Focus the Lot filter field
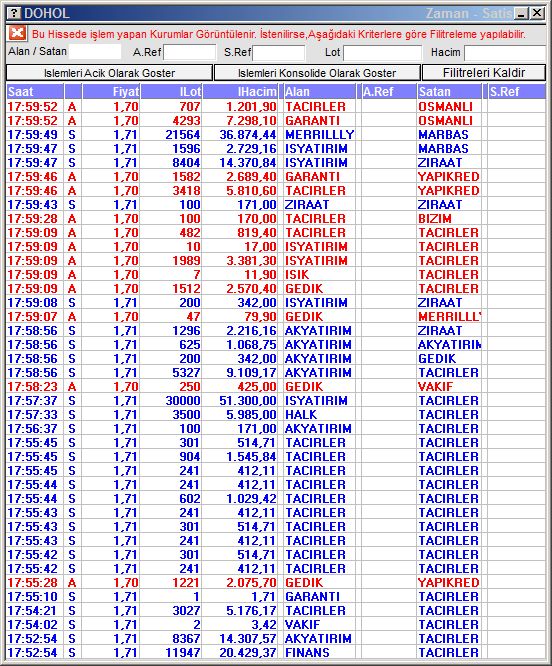Viewport: 552px width, 666px height. point(383,52)
